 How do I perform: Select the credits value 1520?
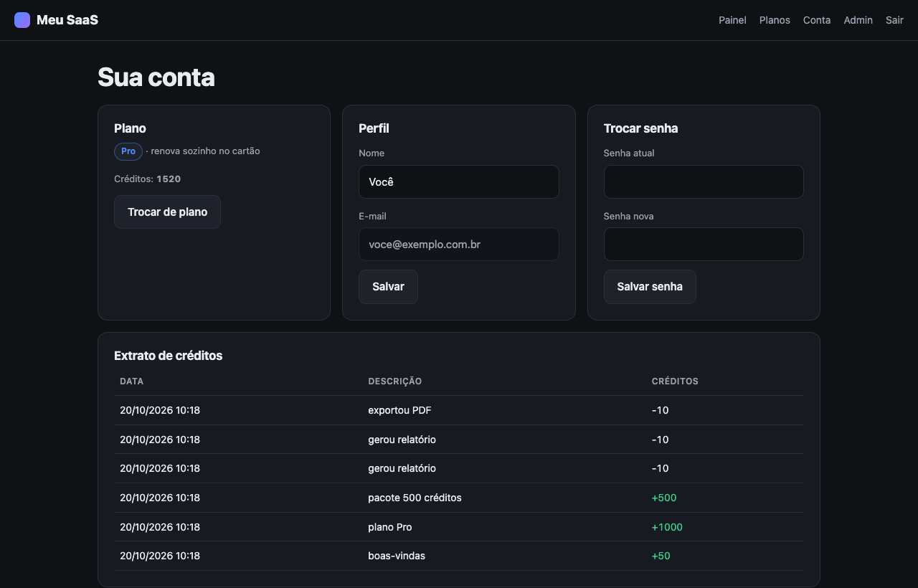[169, 179]
